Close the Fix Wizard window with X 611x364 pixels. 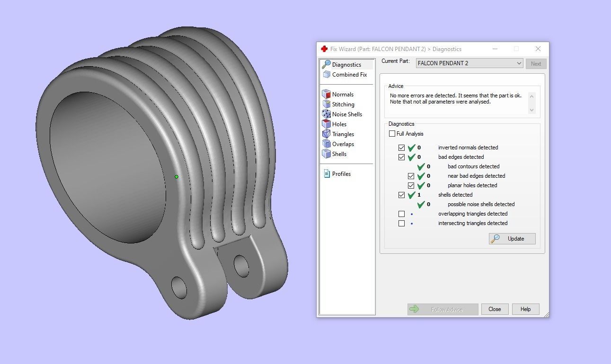point(538,49)
